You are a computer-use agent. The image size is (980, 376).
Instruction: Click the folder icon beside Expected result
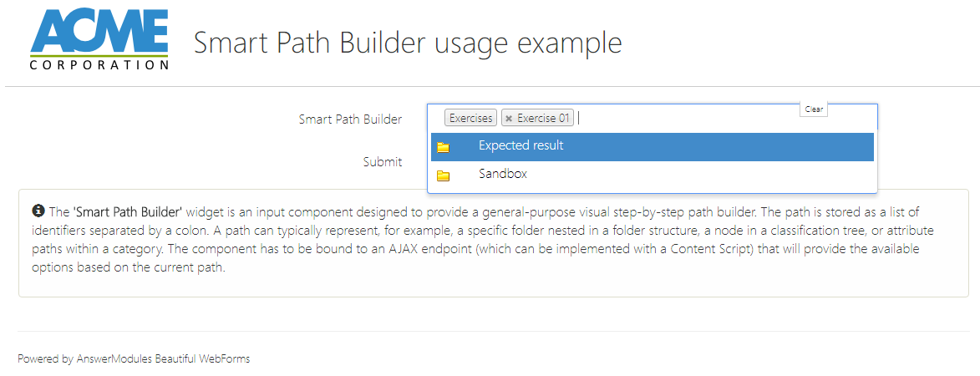(x=443, y=148)
